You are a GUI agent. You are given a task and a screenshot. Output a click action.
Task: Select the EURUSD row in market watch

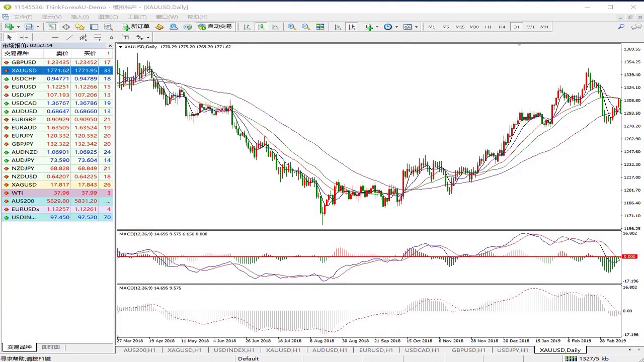[24, 87]
